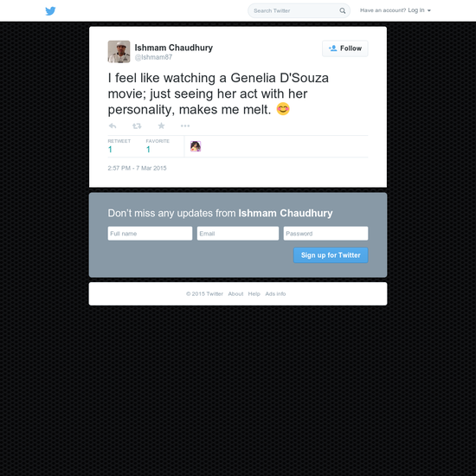Open the retweeter's small avatar

tap(196, 146)
